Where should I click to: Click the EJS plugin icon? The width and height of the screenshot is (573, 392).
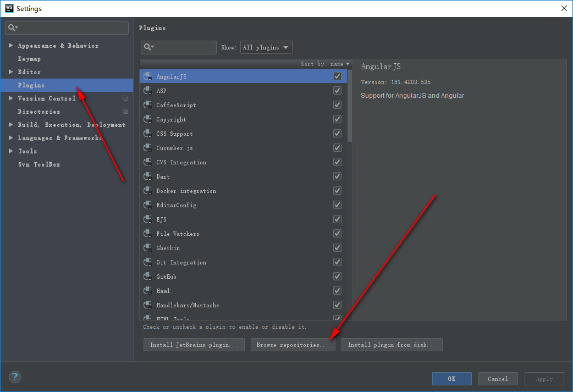tap(147, 219)
